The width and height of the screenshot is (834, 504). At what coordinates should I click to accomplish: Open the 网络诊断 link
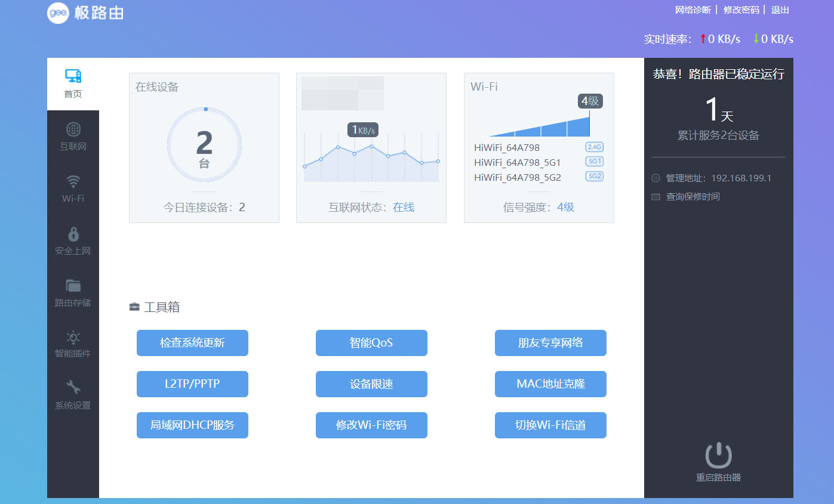tap(693, 10)
